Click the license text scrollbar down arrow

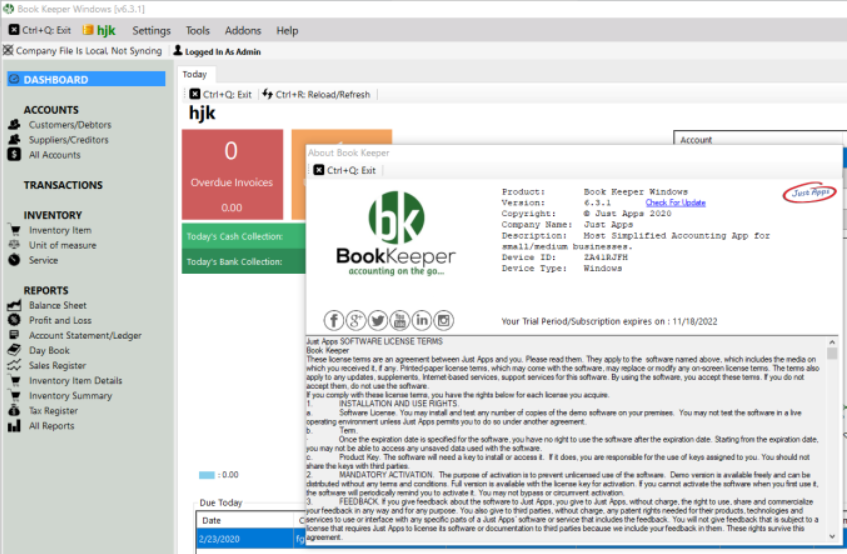832,536
